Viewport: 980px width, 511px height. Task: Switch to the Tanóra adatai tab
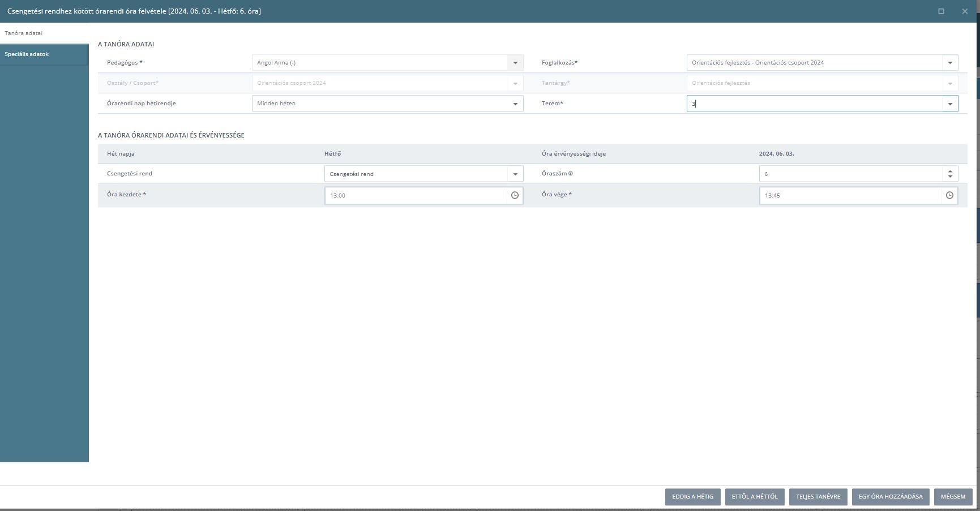pyautogui.click(x=44, y=33)
